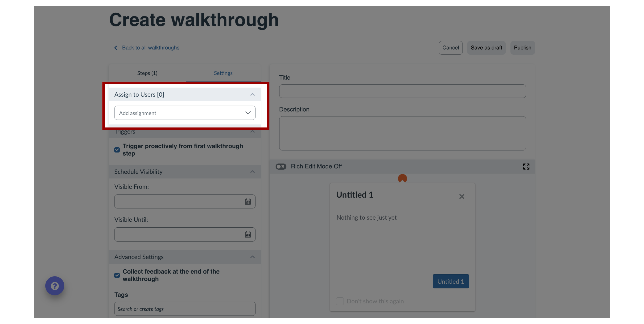This screenshot has width=644, height=324.
Task: Switch to the Steps tab
Action: (147, 73)
